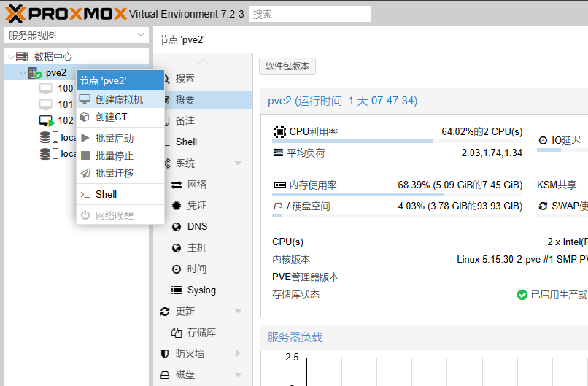Click the second loca storage database icon
Screen dimensions: 588x386
(45, 153)
